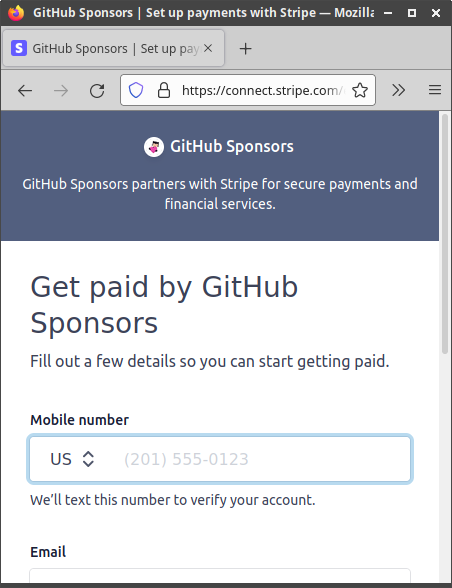Click the Firefox logo in title bar
This screenshot has width=452, height=588.
[16, 13]
